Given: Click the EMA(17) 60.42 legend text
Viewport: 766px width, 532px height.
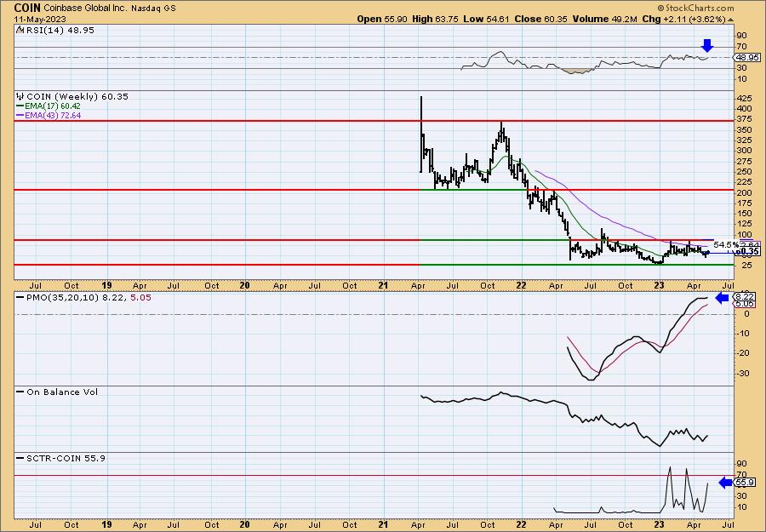Looking at the screenshot, I should [52, 106].
